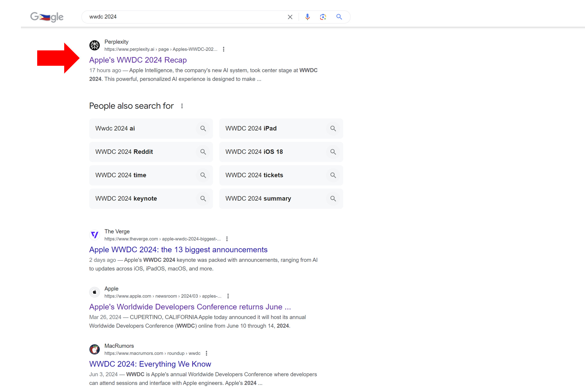
Task: Start voice search with microphone icon
Action: tap(307, 17)
